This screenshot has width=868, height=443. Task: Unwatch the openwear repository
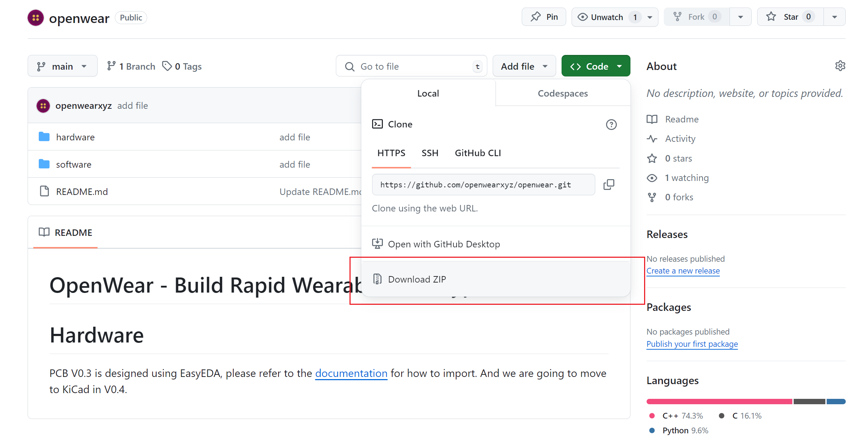606,17
